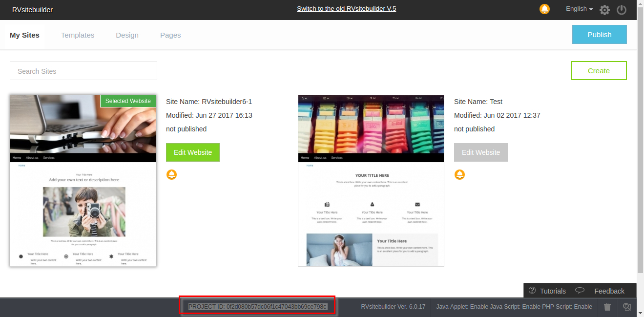Open the trash bin icon in footer
The width and height of the screenshot is (644, 317).
click(607, 307)
